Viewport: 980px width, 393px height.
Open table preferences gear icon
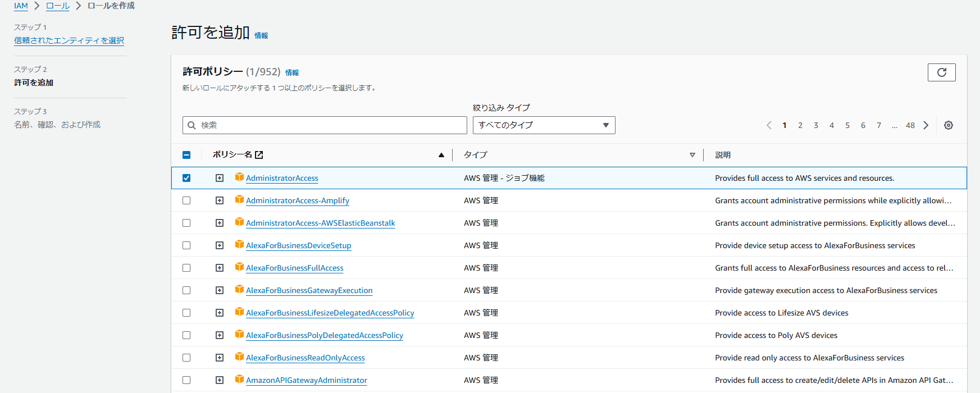point(949,125)
